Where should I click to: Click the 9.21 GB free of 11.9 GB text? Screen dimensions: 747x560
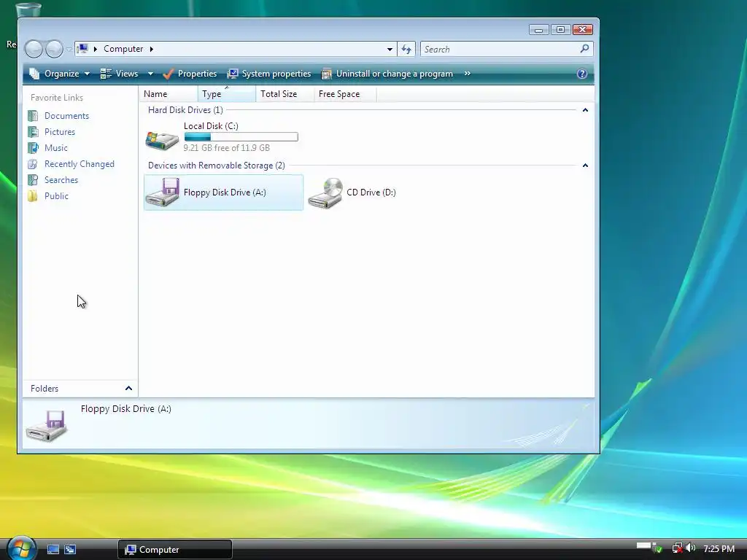tap(227, 147)
